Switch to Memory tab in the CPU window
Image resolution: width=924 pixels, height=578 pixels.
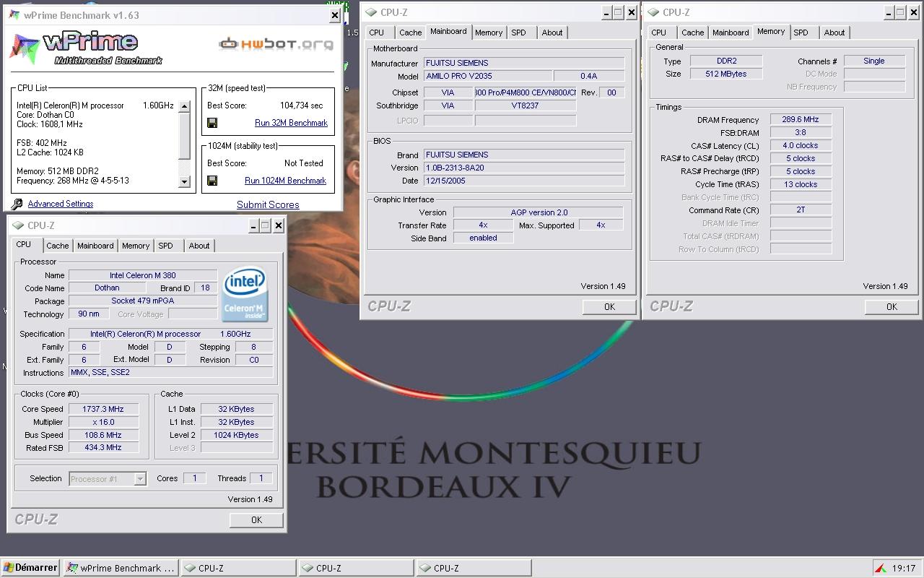click(136, 246)
